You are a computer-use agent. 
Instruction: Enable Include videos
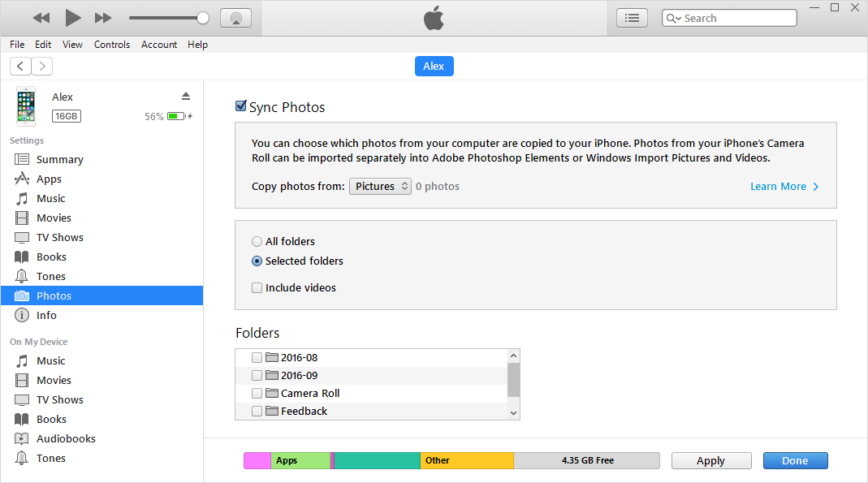(x=257, y=287)
